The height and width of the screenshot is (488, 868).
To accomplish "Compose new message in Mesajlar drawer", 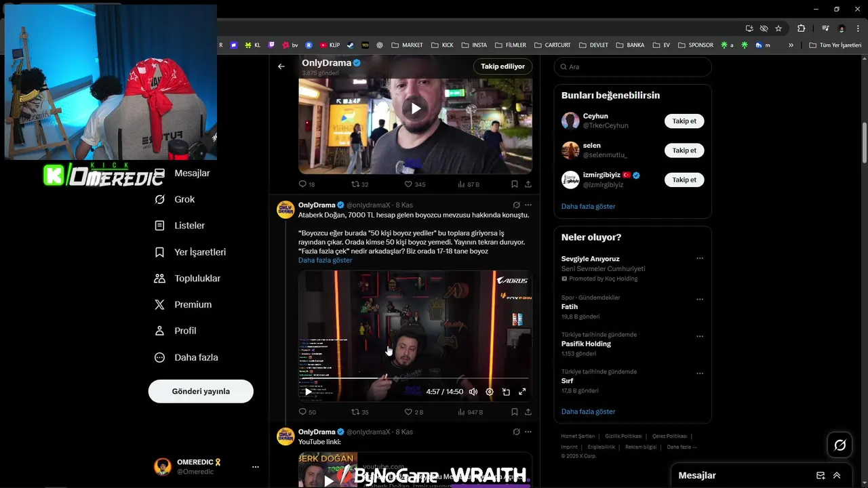I will point(821,476).
